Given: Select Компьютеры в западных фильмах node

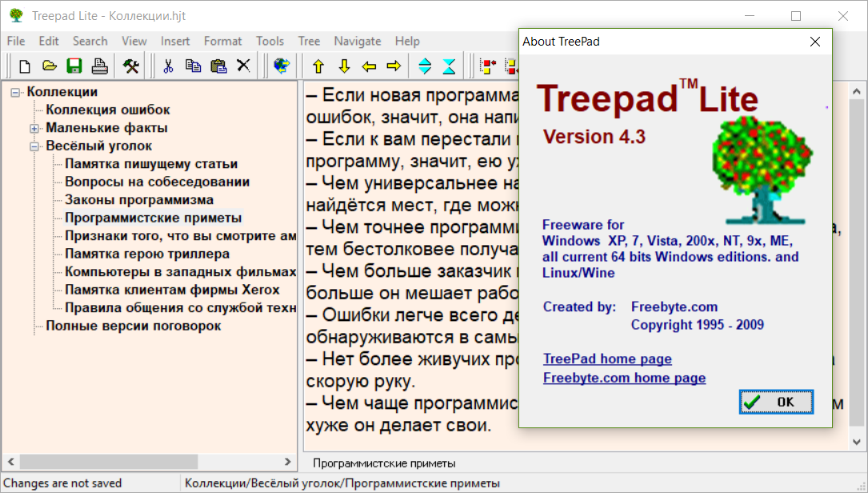Looking at the screenshot, I should click(181, 272).
